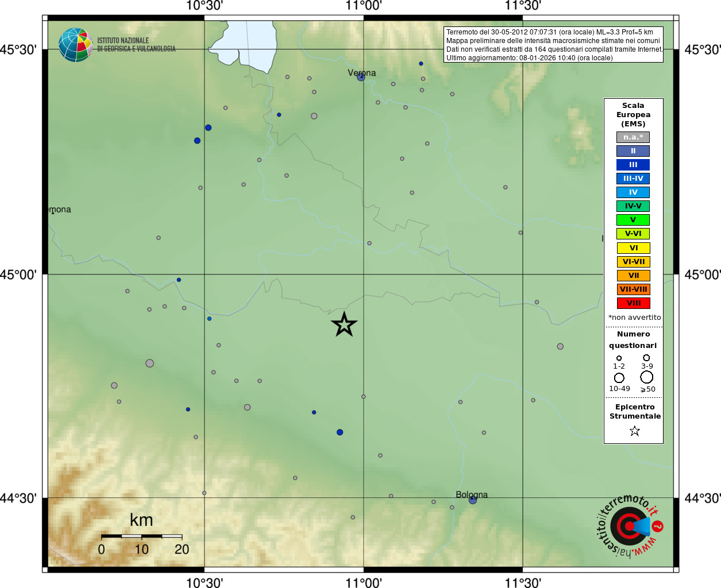
Task: Click the top 11°30' longitude label
Action: click(523, 6)
